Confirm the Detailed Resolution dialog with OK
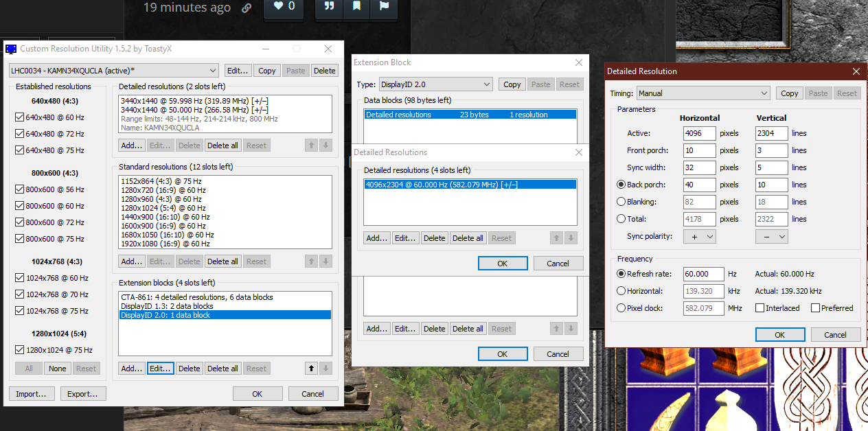Image resolution: width=868 pixels, height=431 pixels. pyautogui.click(x=779, y=334)
